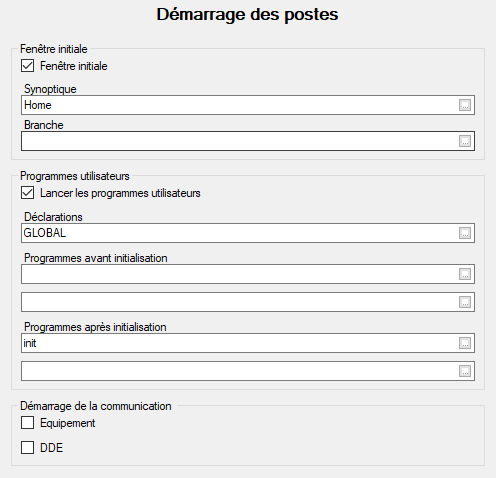This screenshot has height=478, width=496.
Task: Open the browse button for the Branche field
Action: click(465, 141)
